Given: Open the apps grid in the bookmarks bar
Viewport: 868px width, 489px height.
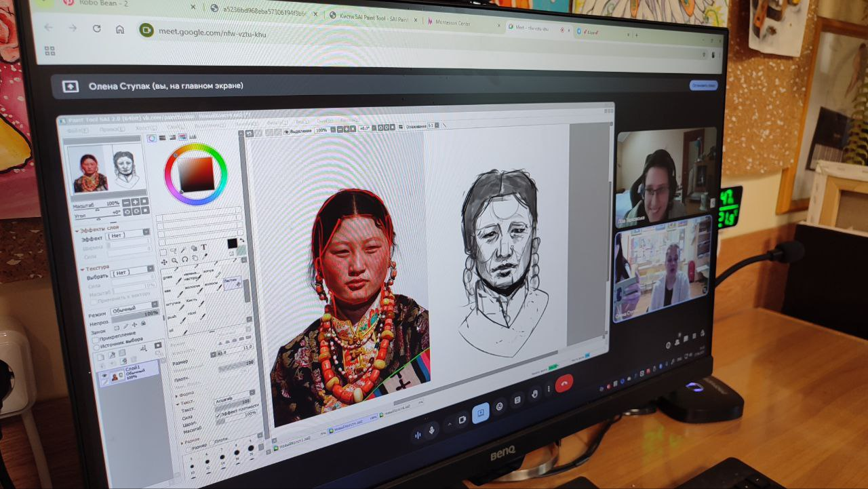Looking at the screenshot, I should click(x=49, y=50).
